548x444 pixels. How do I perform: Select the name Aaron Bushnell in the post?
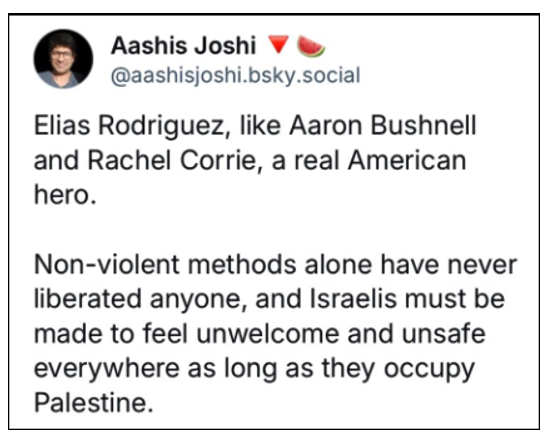383,125
